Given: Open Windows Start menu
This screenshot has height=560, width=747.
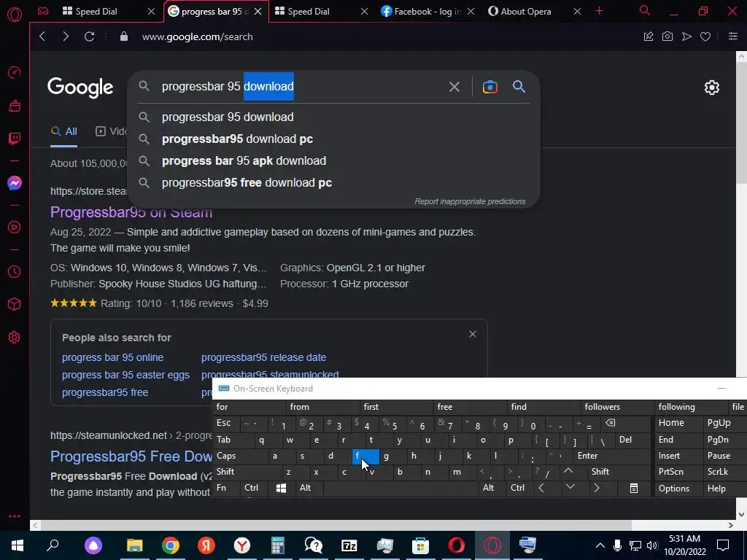Looking at the screenshot, I should click(18, 545).
